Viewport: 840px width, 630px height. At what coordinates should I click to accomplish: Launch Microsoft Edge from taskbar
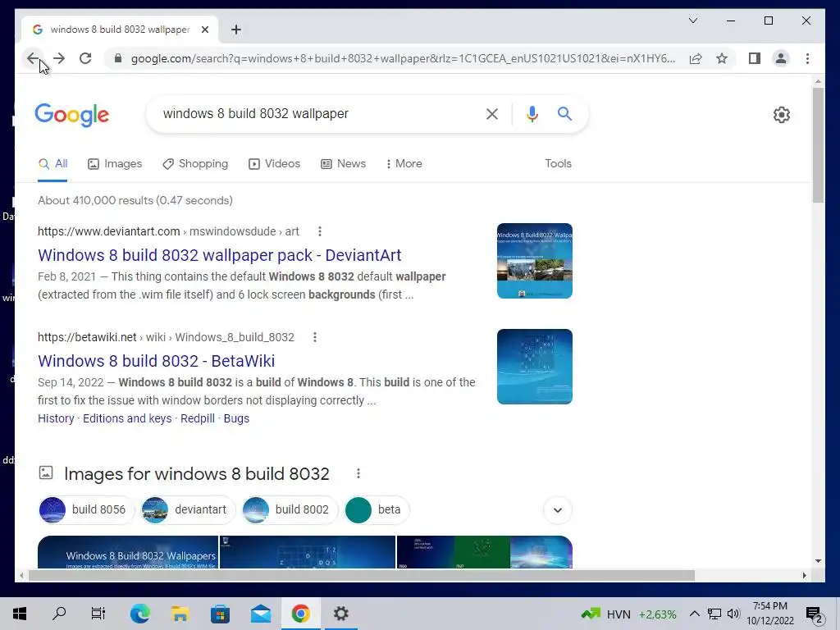click(139, 614)
